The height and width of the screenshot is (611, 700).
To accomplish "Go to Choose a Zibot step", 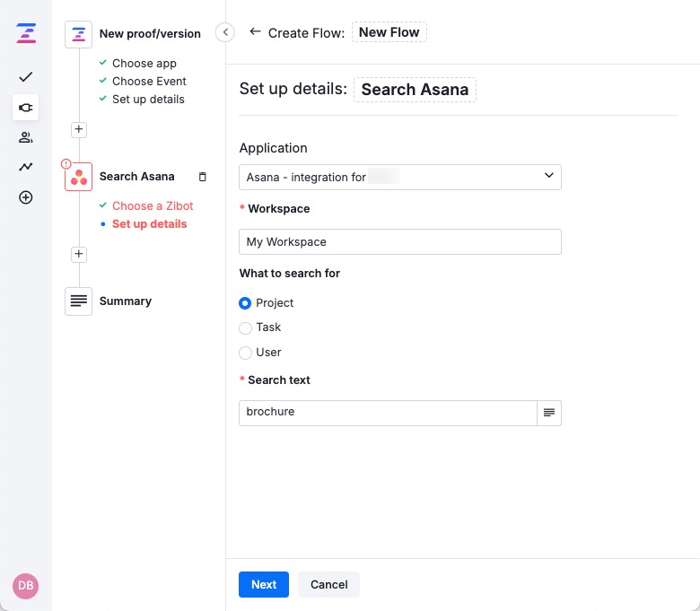I will point(152,206).
